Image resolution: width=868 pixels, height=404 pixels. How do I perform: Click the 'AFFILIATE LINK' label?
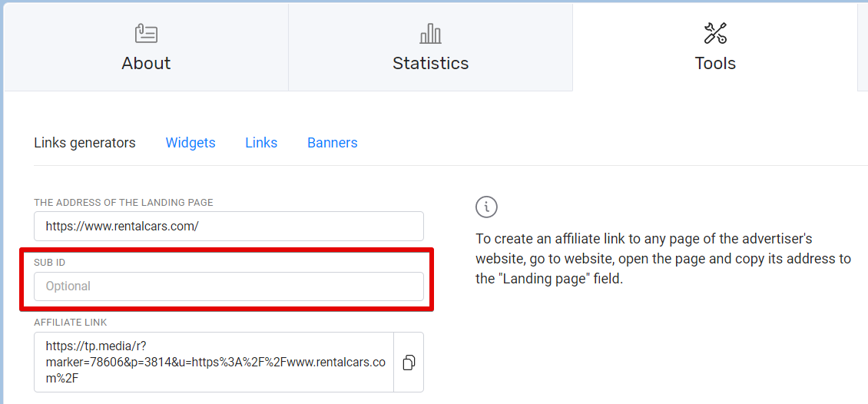[x=71, y=322]
